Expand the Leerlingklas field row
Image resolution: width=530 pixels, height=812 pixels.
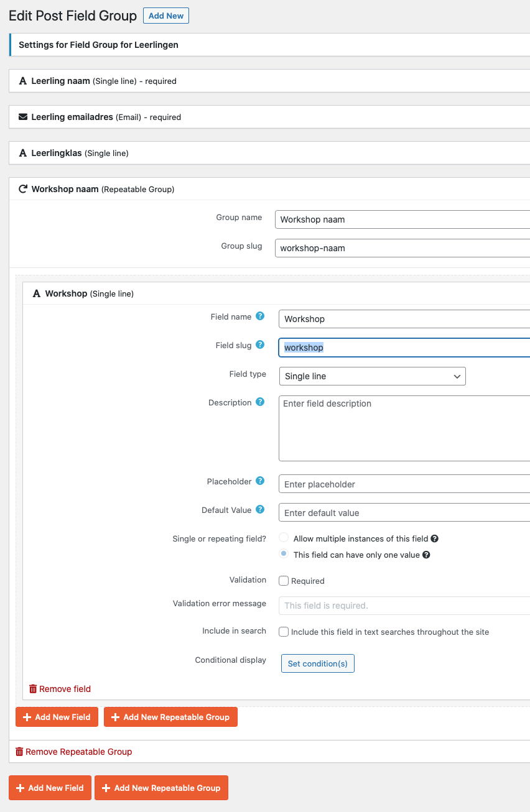270,153
